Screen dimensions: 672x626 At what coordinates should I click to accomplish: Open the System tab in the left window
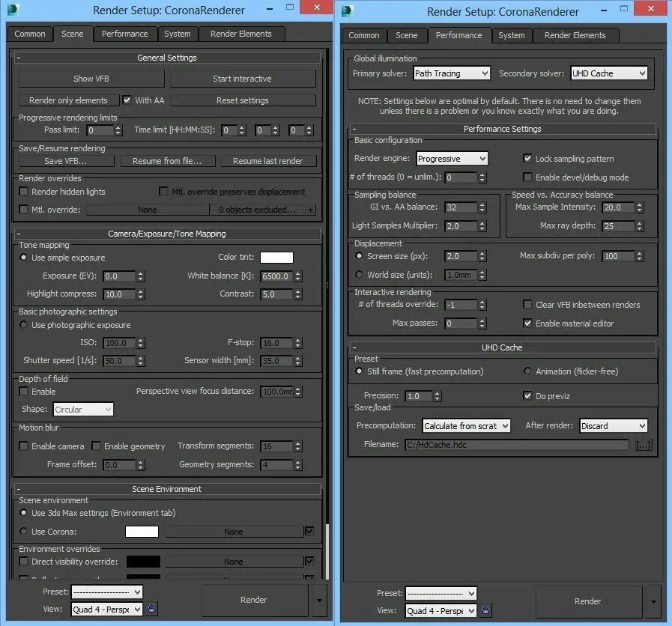point(177,34)
